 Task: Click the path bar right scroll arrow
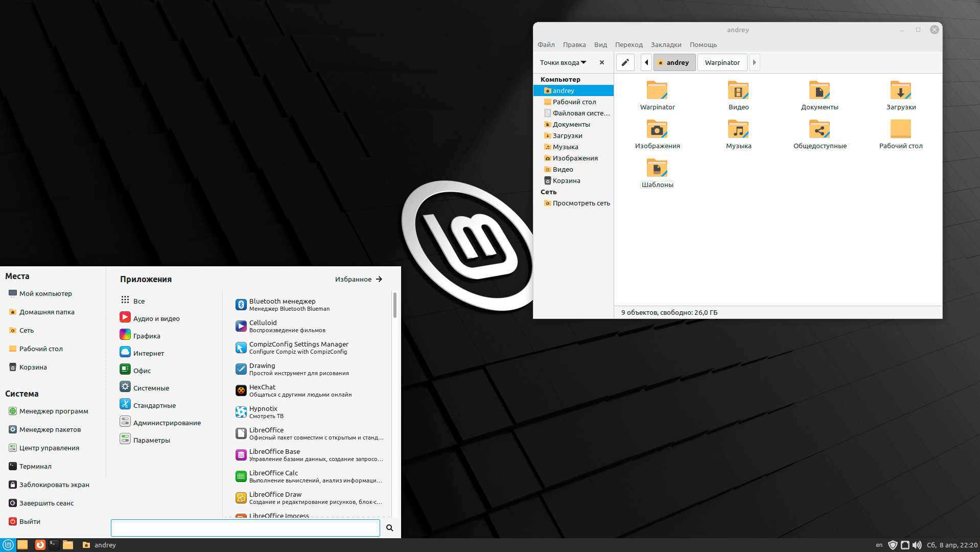click(754, 62)
